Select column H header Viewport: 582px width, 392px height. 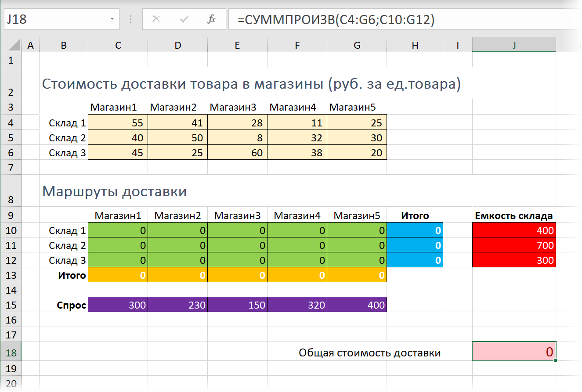[x=415, y=45]
